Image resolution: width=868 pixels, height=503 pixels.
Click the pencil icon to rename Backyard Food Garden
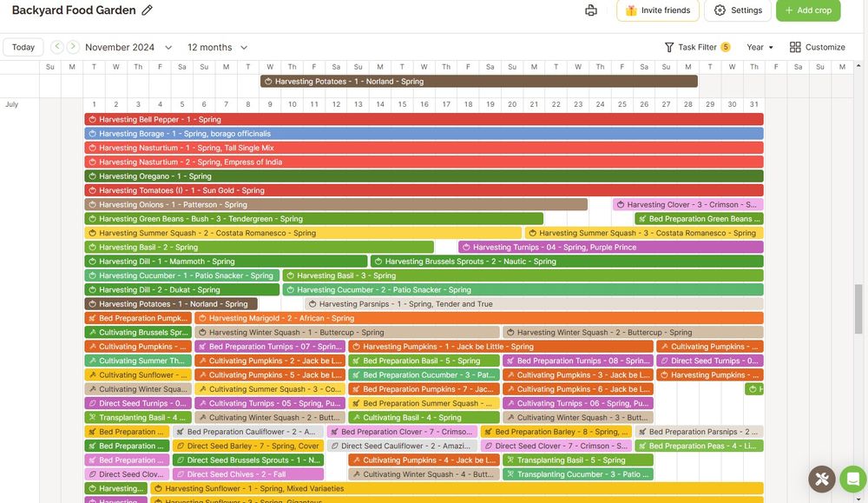(146, 10)
